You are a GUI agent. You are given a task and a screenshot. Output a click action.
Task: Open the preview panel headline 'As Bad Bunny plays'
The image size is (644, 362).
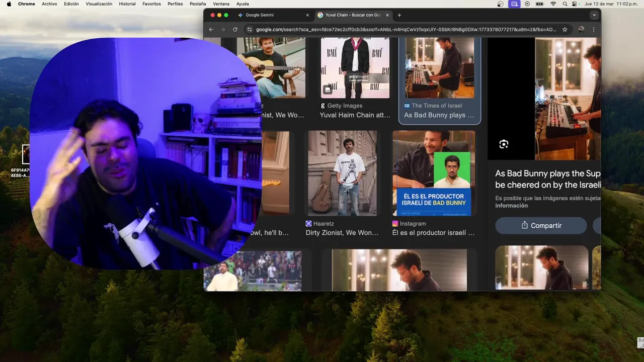click(x=548, y=179)
